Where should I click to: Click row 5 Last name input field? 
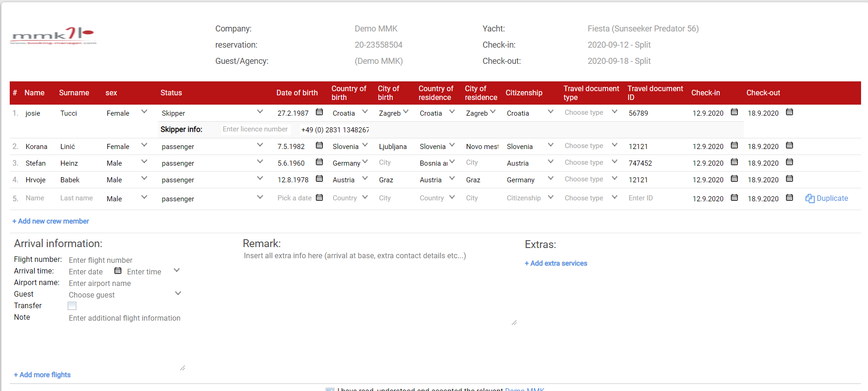(80, 198)
